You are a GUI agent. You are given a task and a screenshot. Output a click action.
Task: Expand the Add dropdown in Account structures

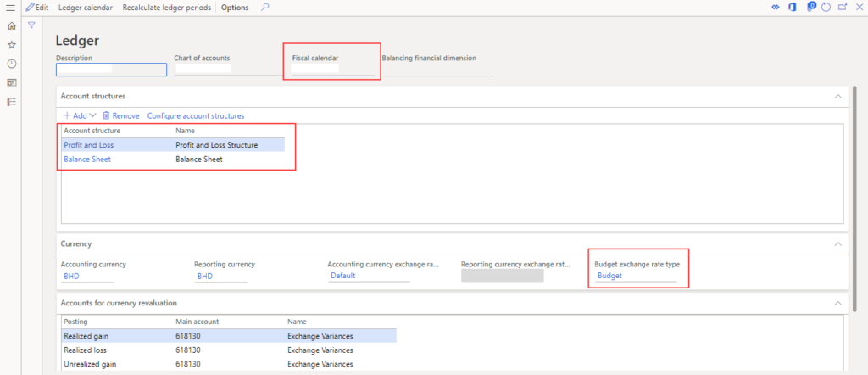[80, 115]
